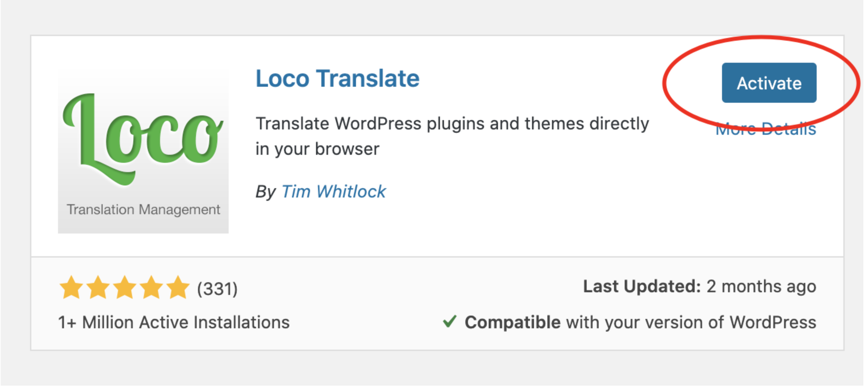Click the fifth rating star
Screen dimensions: 868x389
pyautogui.click(x=178, y=288)
